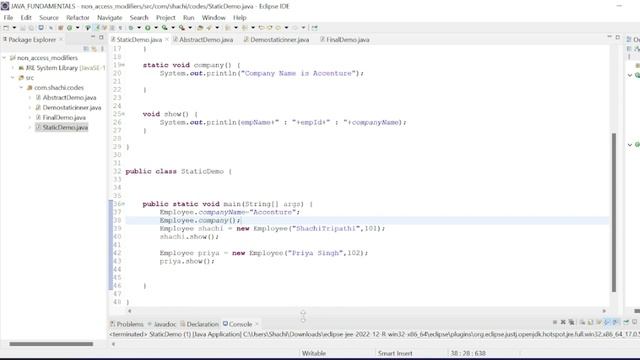Open the Refactor menu
This screenshot has height=360, width=640.
78,18
